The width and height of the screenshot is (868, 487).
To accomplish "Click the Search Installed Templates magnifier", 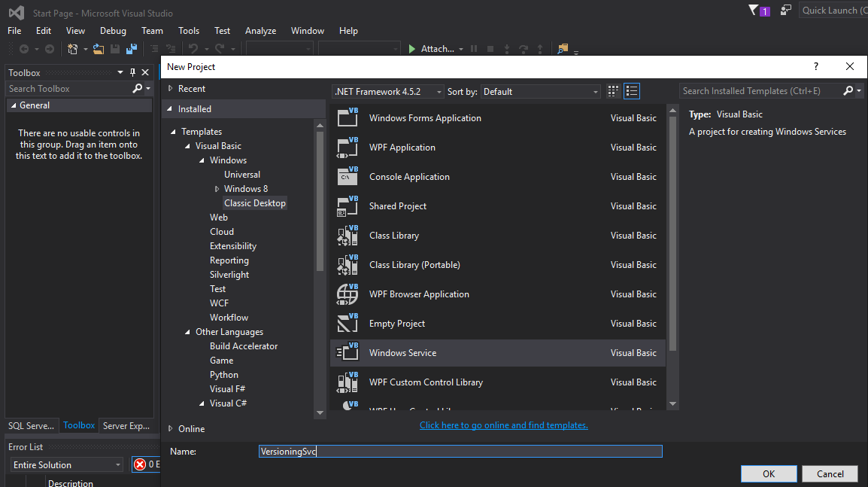I will [848, 91].
